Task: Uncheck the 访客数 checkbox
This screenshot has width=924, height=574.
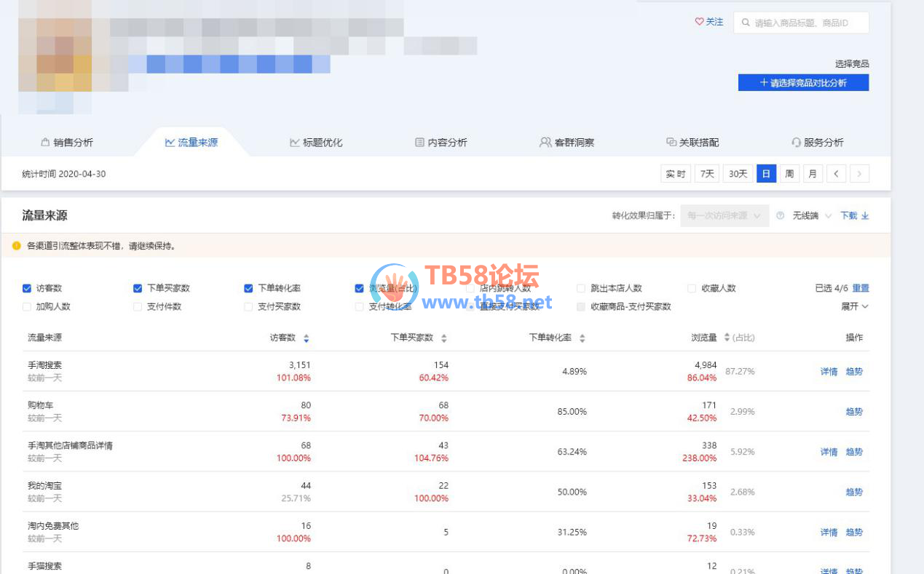Action: (27, 288)
